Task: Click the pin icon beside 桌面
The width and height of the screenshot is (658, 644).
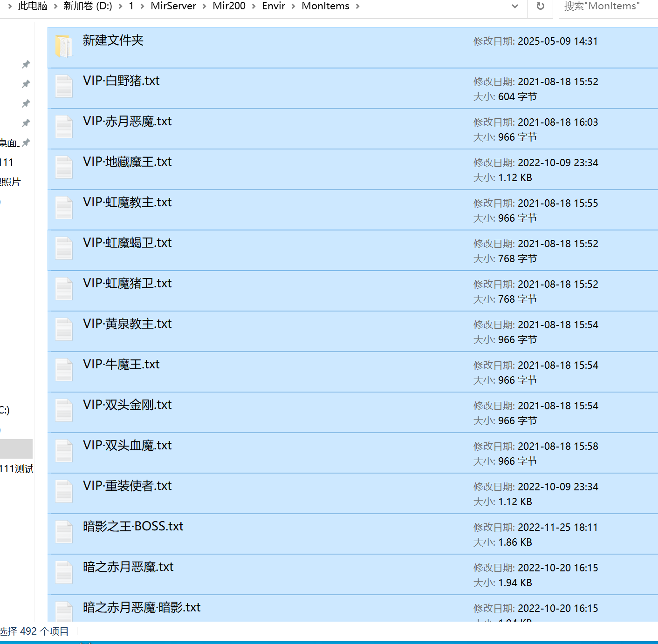Action: pyautogui.click(x=26, y=142)
